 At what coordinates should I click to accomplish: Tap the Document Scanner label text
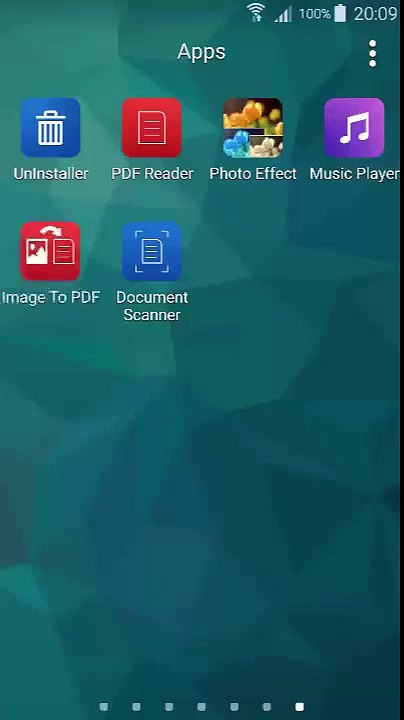152,306
